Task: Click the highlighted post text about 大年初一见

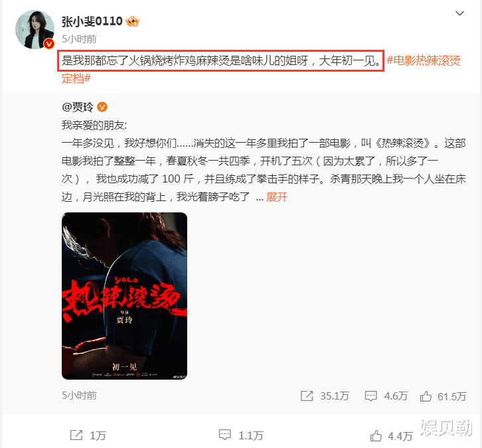Action: pyautogui.click(x=220, y=60)
